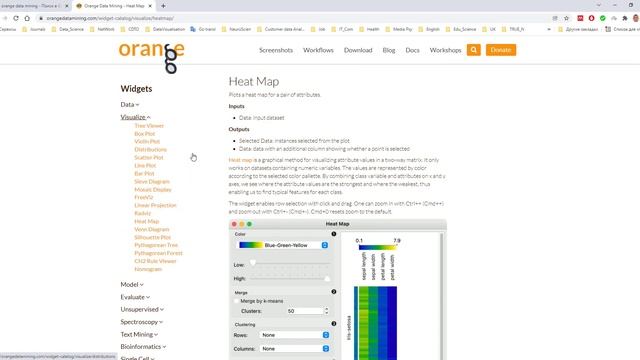The width and height of the screenshot is (640, 360).
Task: Open the browser profile avatar
Action: (x=636, y=18)
